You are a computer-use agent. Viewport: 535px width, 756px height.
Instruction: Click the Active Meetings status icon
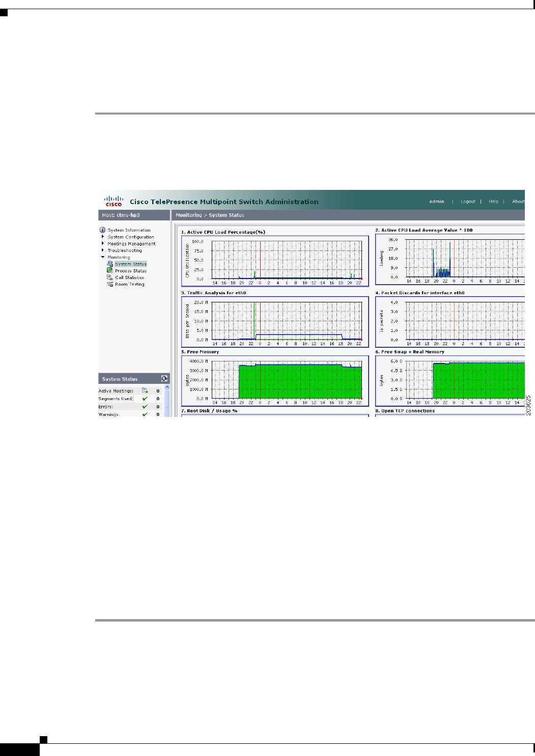145,390
